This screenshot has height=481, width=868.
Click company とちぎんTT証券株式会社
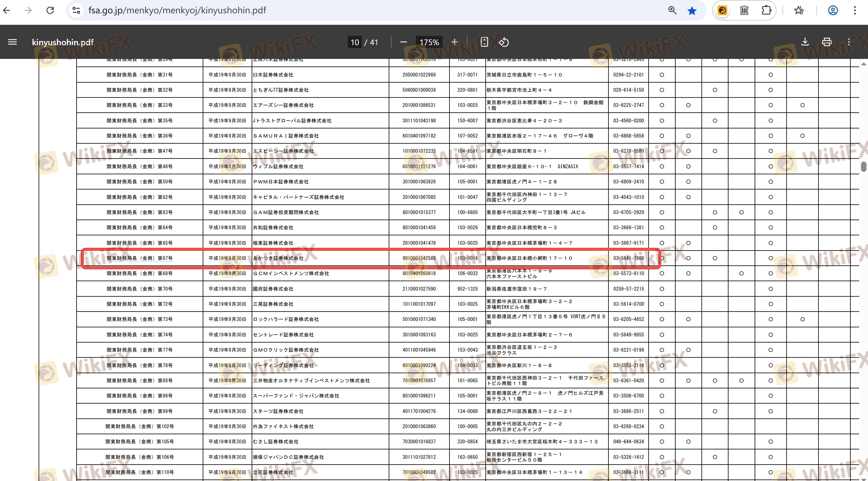[x=281, y=90]
